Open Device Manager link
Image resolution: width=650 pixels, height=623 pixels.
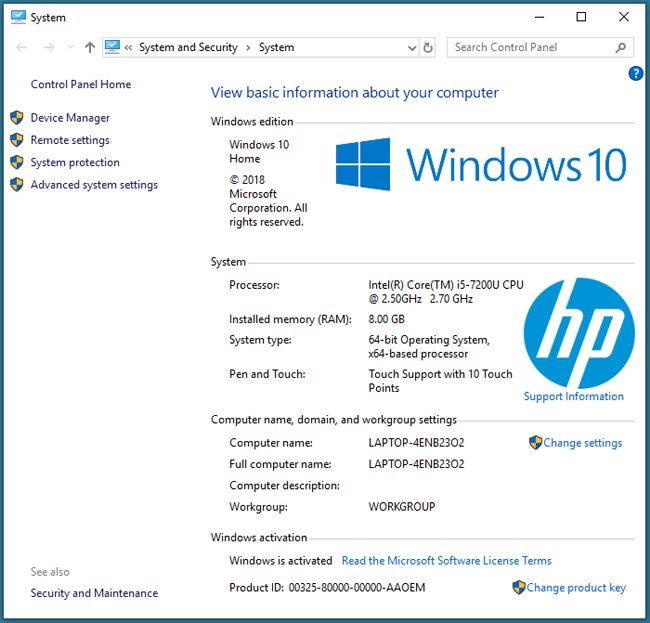pos(70,118)
